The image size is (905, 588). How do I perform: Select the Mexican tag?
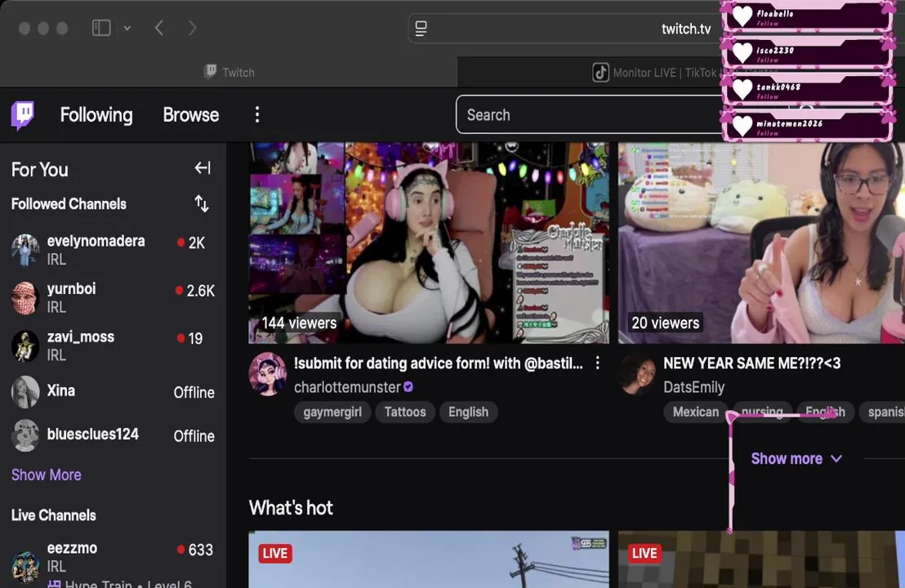(696, 412)
